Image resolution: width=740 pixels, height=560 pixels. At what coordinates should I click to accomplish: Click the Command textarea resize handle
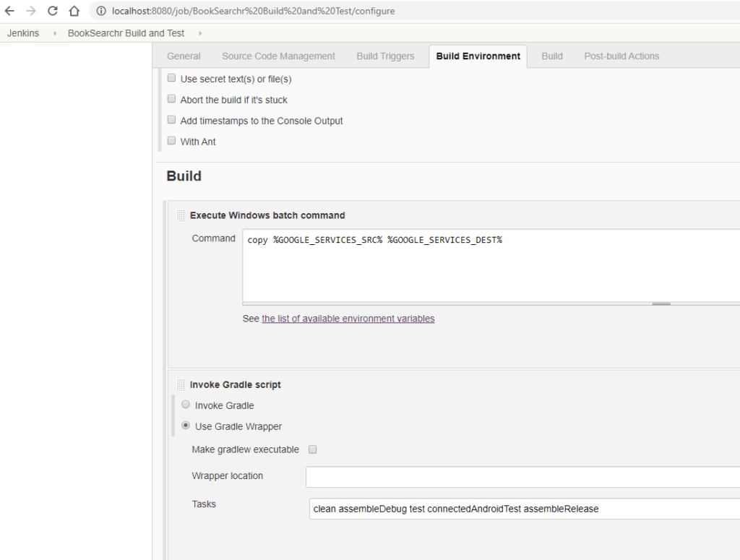(x=661, y=304)
